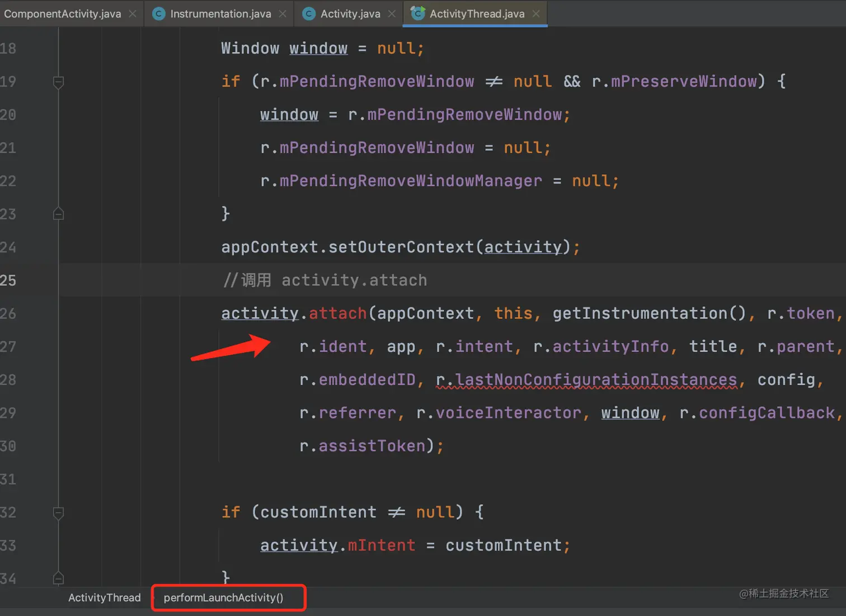Viewport: 846px width, 616px height.
Task: Click r.token on line 26
Action: click(801, 313)
